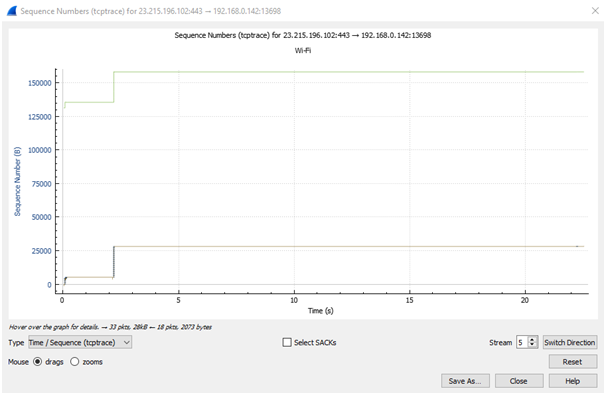
Task: Click the Close button at the bottom
Action: pyautogui.click(x=519, y=381)
